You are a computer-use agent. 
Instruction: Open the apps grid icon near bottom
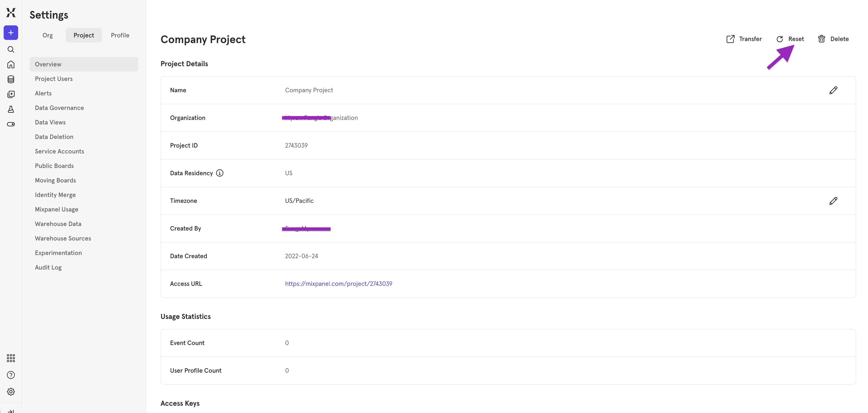11,358
